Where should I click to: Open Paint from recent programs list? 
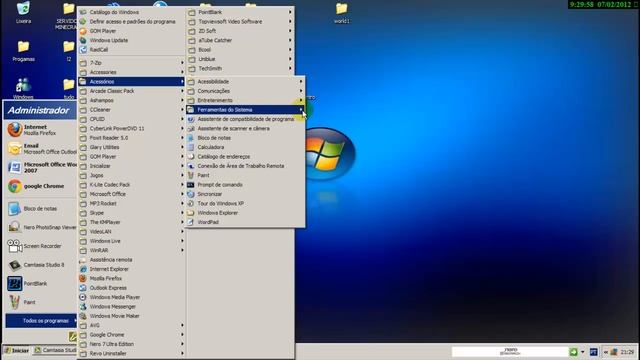pos(40,302)
